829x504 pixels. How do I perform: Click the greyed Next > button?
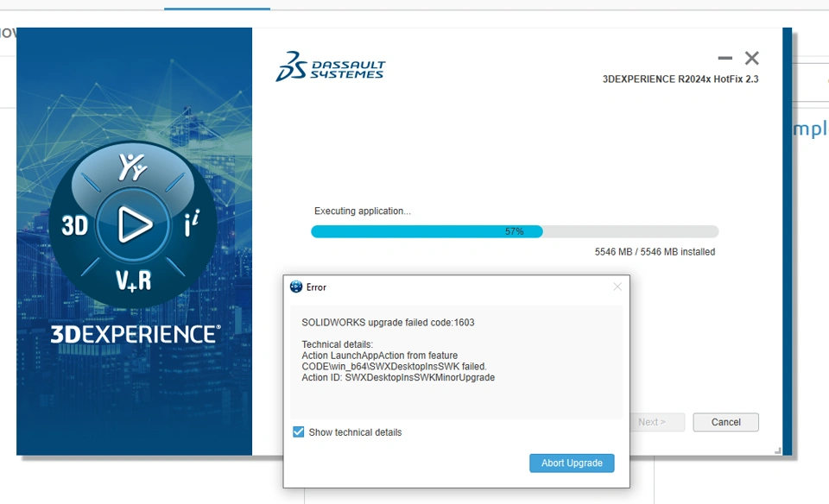click(652, 422)
